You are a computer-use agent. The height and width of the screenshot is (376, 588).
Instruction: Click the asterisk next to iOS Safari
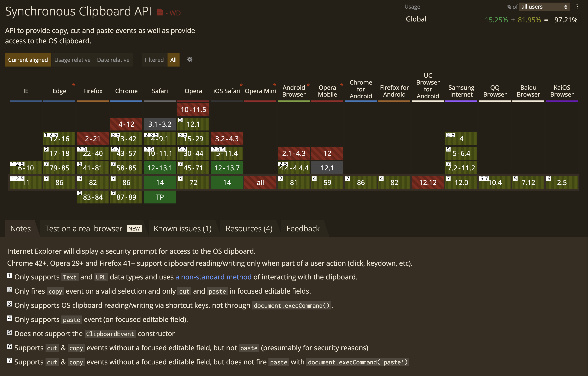click(x=241, y=85)
